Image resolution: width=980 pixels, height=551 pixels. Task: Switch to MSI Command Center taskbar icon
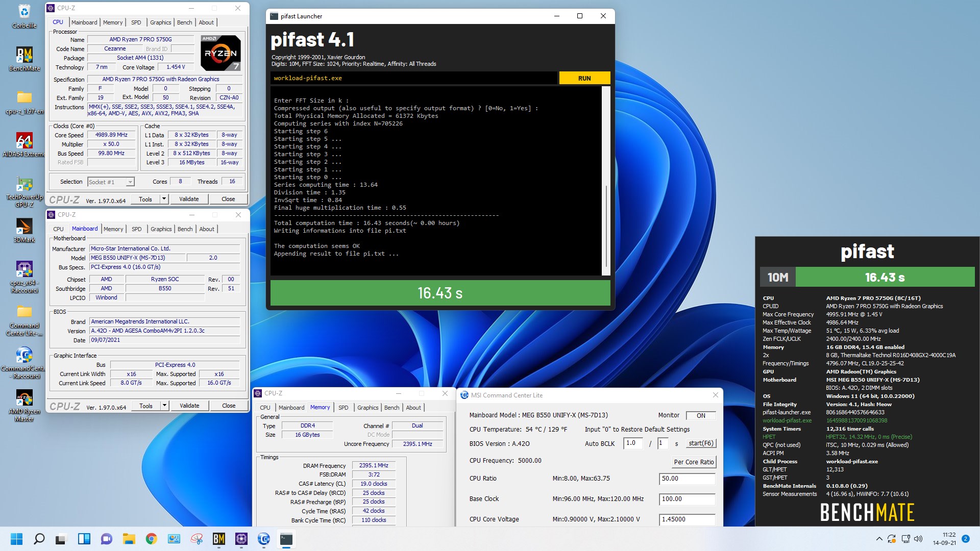point(264,539)
